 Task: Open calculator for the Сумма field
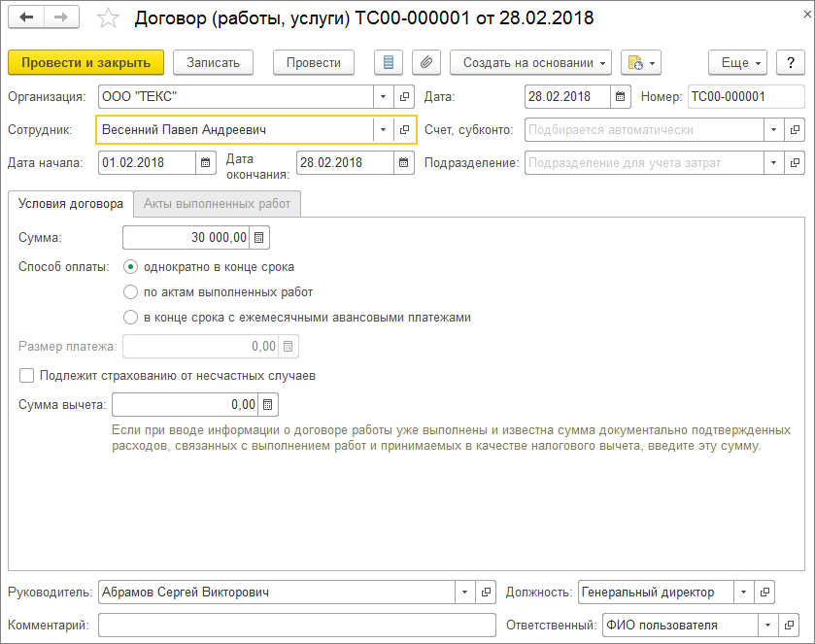(258, 237)
